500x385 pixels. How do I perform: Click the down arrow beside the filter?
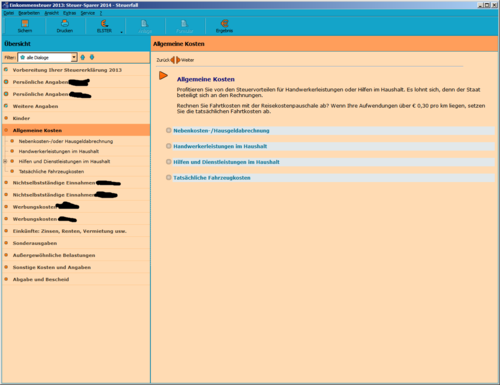pyautogui.click(x=92, y=57)
